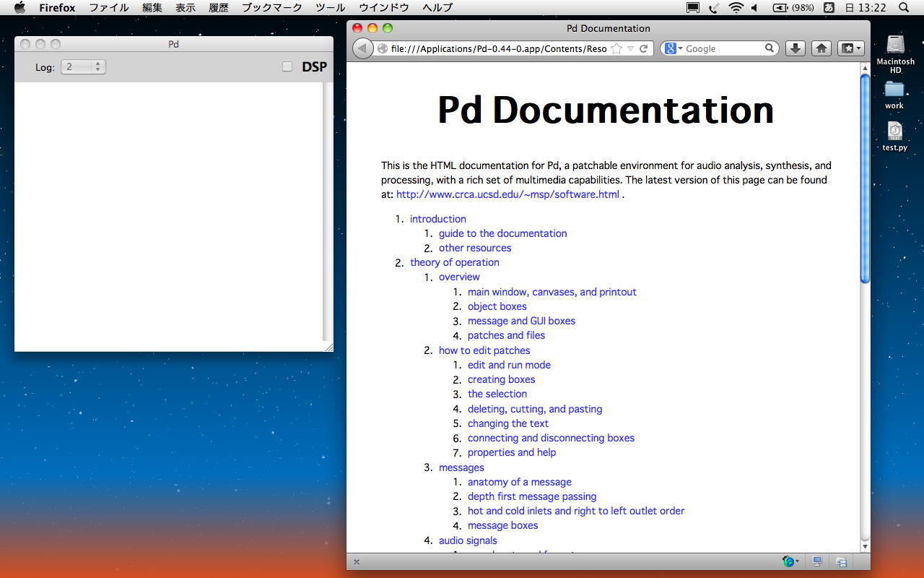Screen dimensions: 924x578
Task: Click the display mirroring icon in menu bar
Action: [x=693, y=8]
